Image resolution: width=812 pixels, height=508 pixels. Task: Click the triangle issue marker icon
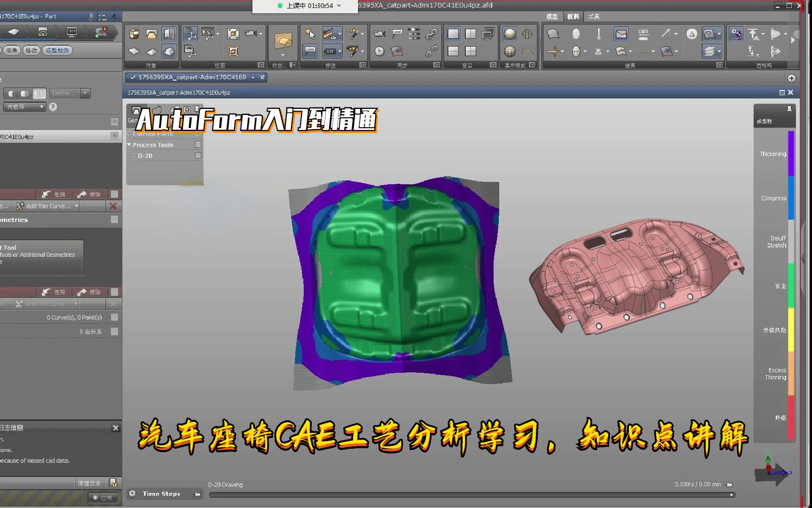click(x=691, y=34)
